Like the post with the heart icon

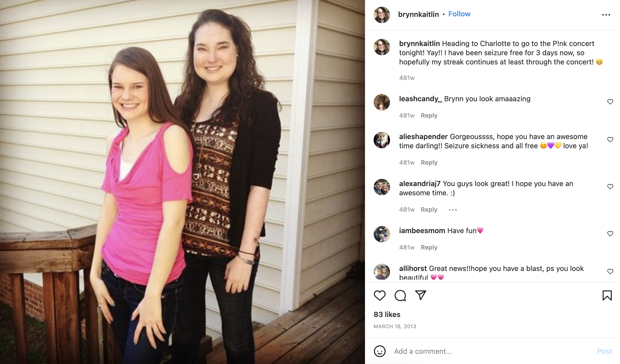click(x=380, y=295)
